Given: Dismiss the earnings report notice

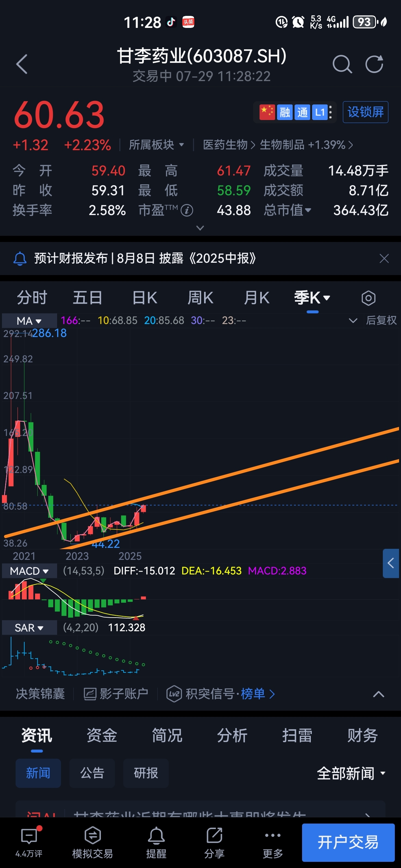Looking at the screenshot, I should point(384,259).
